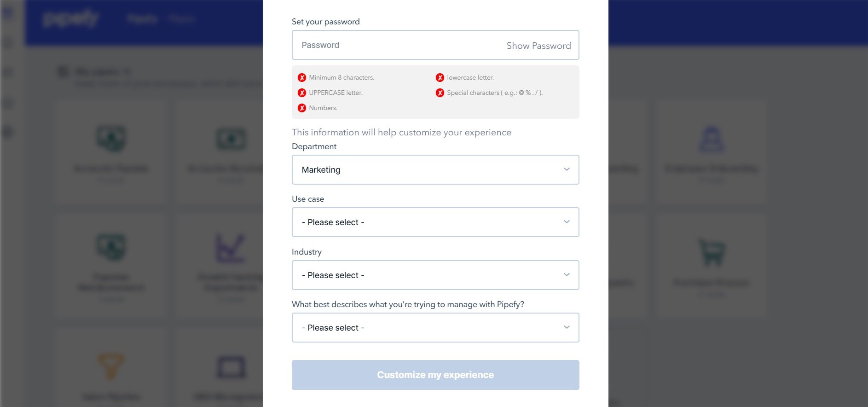The height and width of the screenshot is (407, 868).
Task: Click Customize my experience button
Action: 435,375
